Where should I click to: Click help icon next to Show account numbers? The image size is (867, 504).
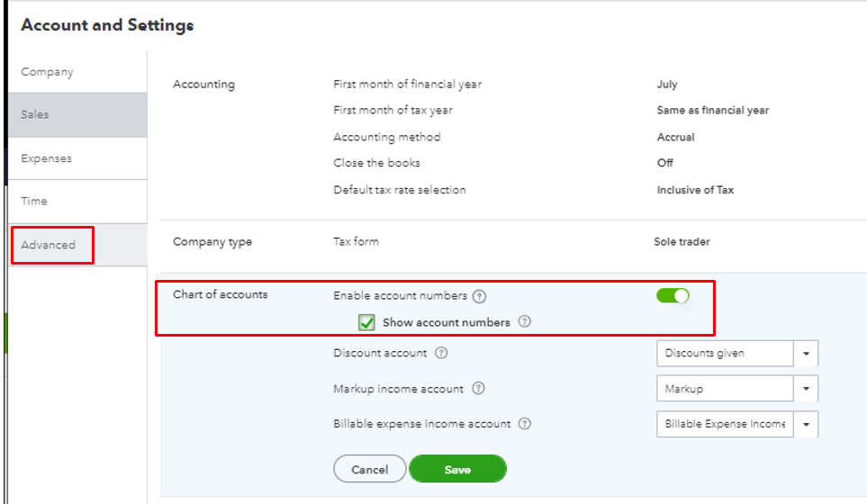coord(525,322)
